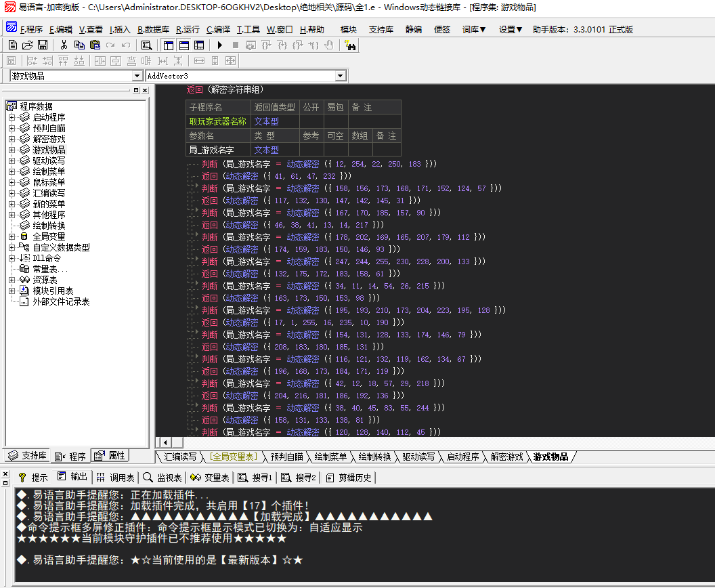Switch to the [全局变量表] editor tab

click(234, 457)
